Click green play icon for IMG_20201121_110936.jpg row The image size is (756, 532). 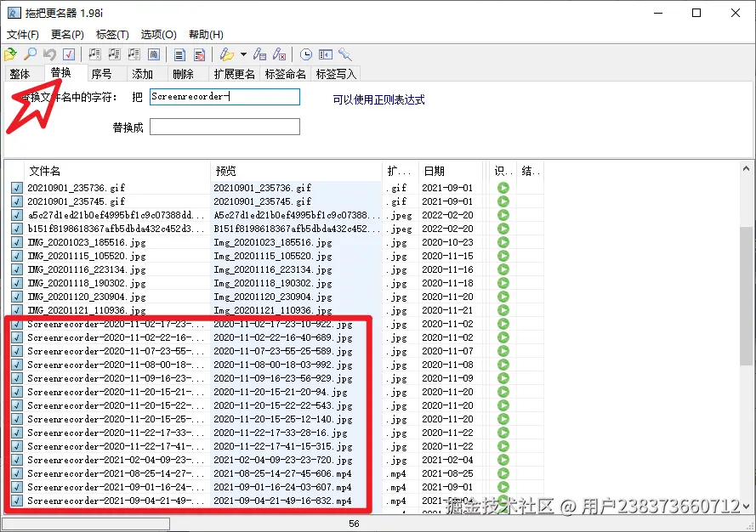tap(503, 310)
